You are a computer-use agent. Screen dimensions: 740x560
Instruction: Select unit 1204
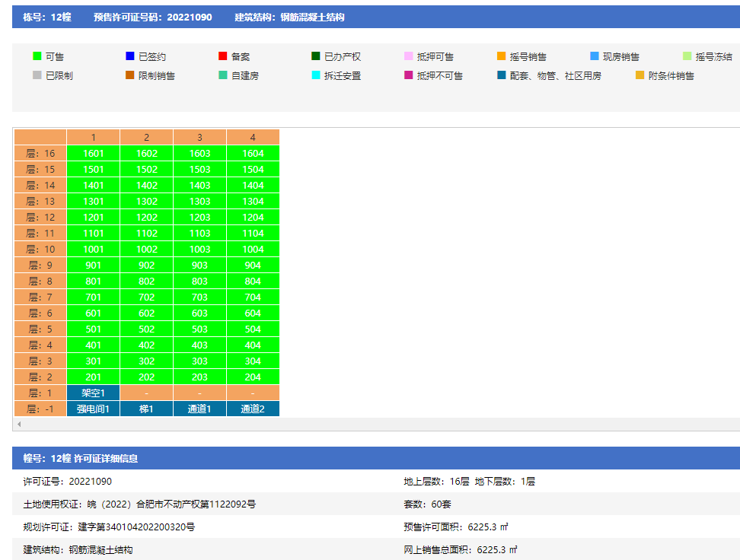(253, 218)
